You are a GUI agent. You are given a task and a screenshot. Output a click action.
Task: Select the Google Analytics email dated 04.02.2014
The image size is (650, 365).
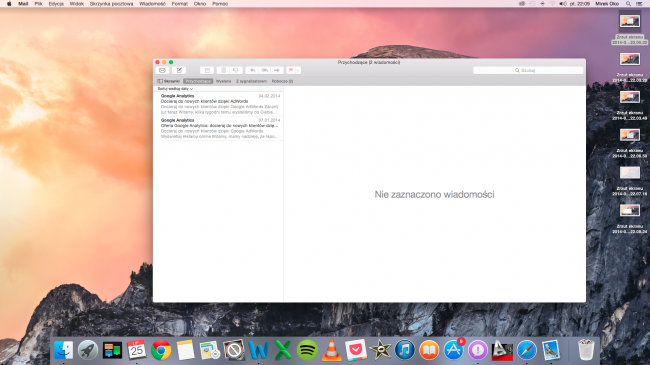(x=220, y=104)
